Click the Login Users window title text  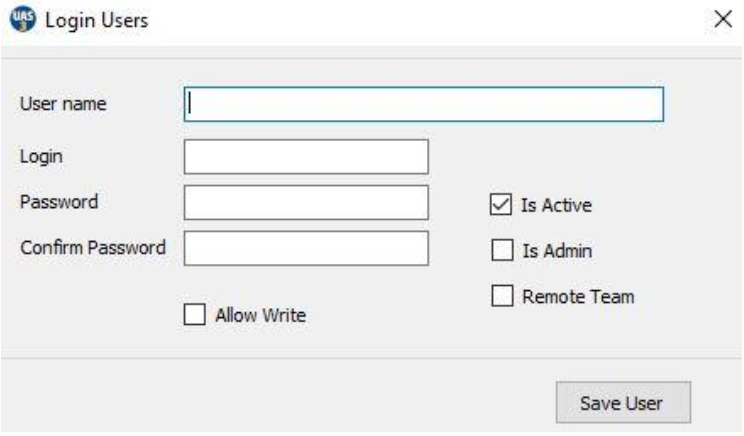[x=94, y=19]
